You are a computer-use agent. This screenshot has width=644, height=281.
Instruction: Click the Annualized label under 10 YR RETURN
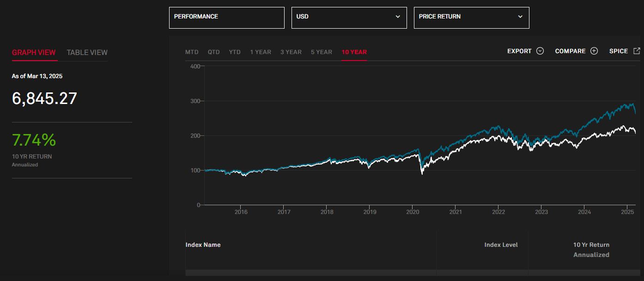[x=25, y=165]
